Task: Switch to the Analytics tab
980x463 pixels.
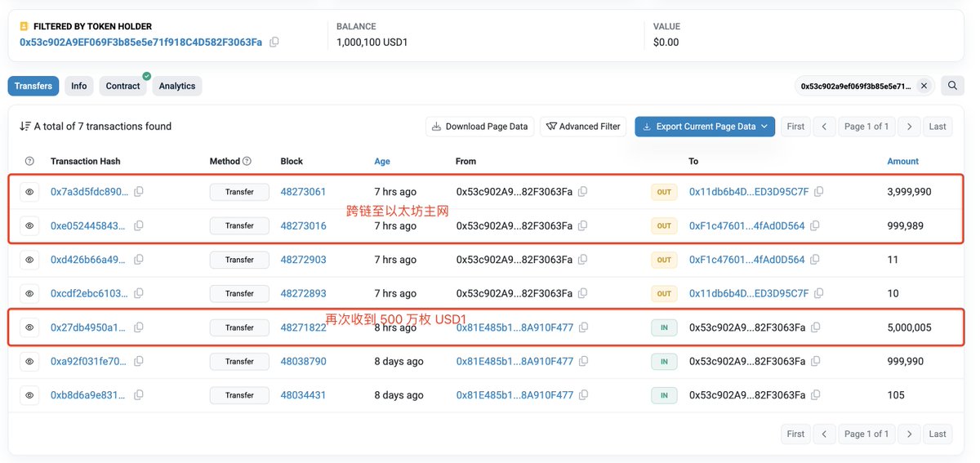Action: tap(177, 86)
